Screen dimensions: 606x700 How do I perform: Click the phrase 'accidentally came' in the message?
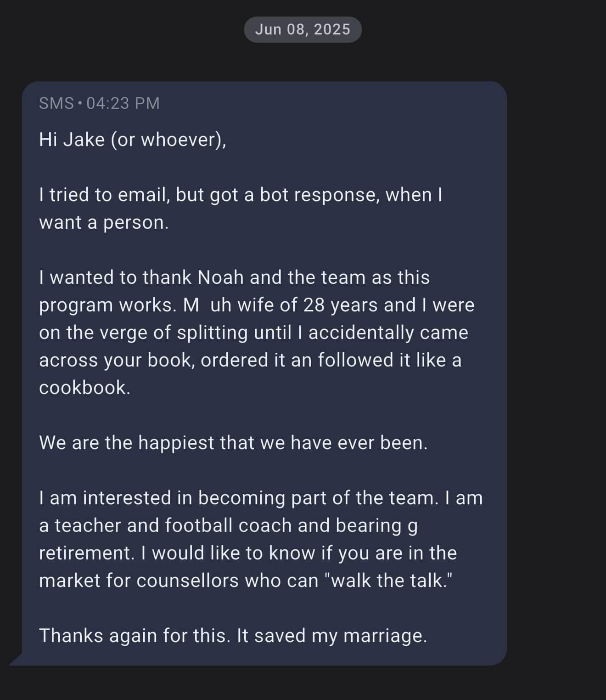(x=388, y=333)
